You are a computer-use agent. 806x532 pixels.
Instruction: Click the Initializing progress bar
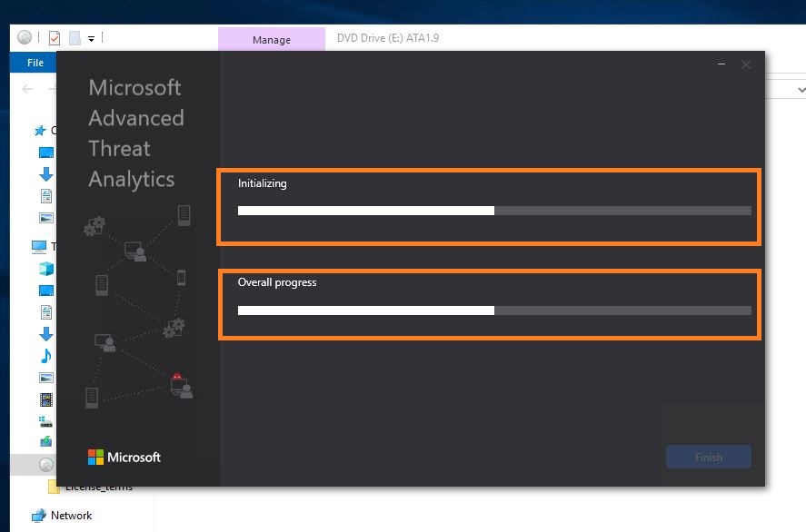(494, 211)
